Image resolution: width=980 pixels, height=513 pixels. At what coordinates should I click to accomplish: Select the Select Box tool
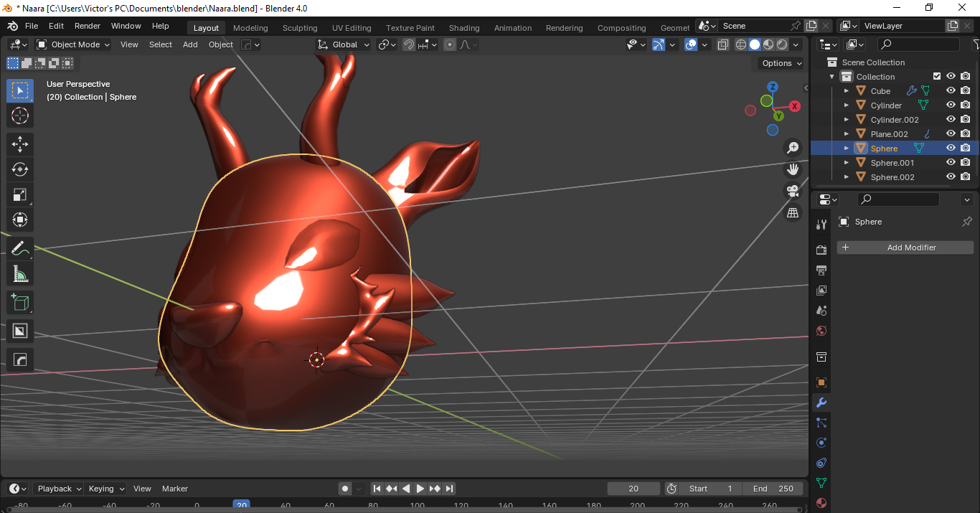tap(20, 90)
